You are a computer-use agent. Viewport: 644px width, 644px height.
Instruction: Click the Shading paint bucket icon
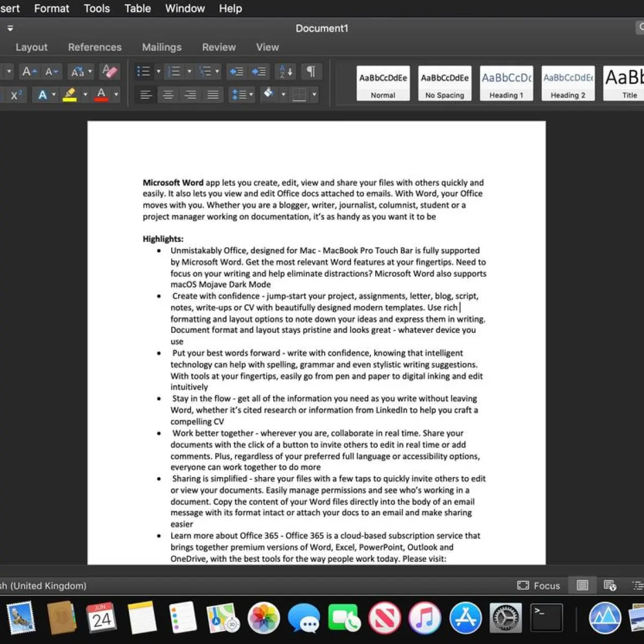[269, 95]
